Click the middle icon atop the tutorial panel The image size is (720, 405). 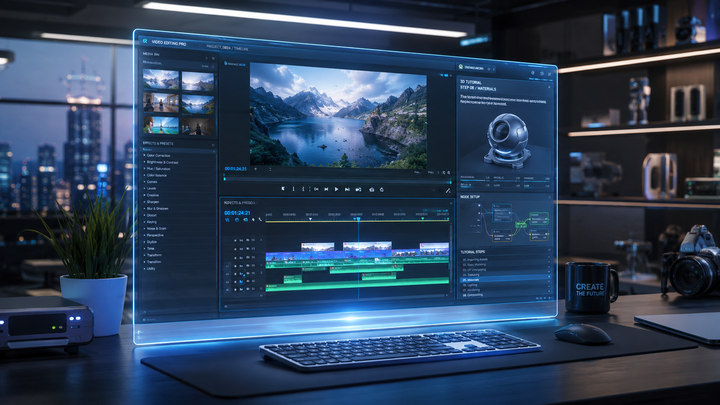(x=542, y=73)
